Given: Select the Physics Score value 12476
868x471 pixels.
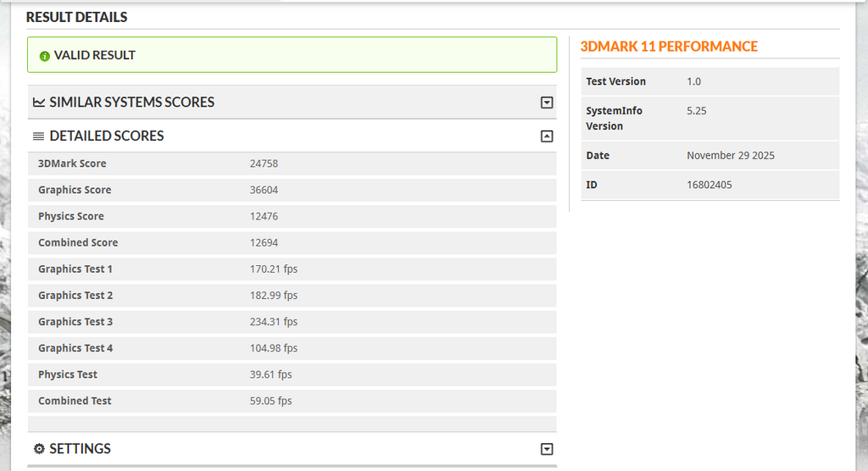Looking at the screenshot, I should [x=264, y=216].
